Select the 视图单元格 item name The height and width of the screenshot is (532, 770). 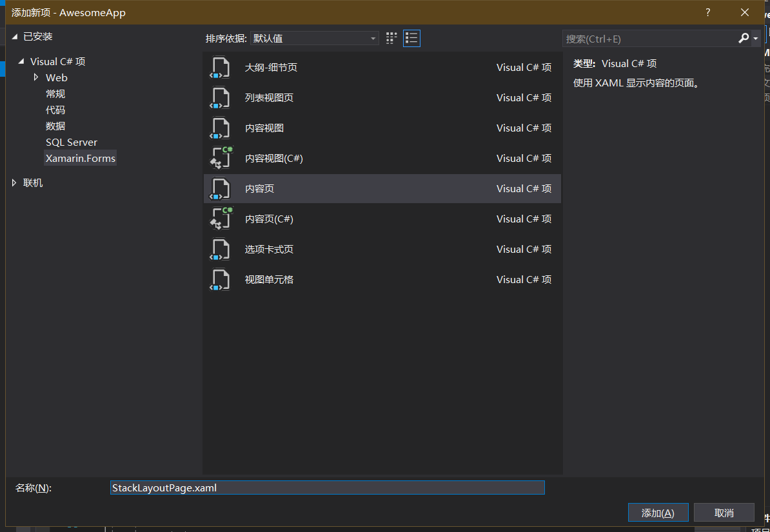click(x=269, y=279)
